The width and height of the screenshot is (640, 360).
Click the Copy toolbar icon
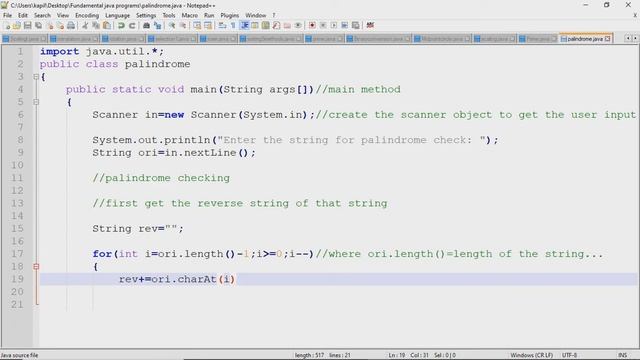[96, 25]
